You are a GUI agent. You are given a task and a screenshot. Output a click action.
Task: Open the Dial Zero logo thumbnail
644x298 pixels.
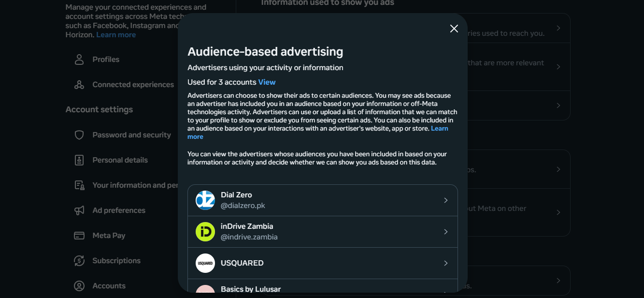[205, 200]
